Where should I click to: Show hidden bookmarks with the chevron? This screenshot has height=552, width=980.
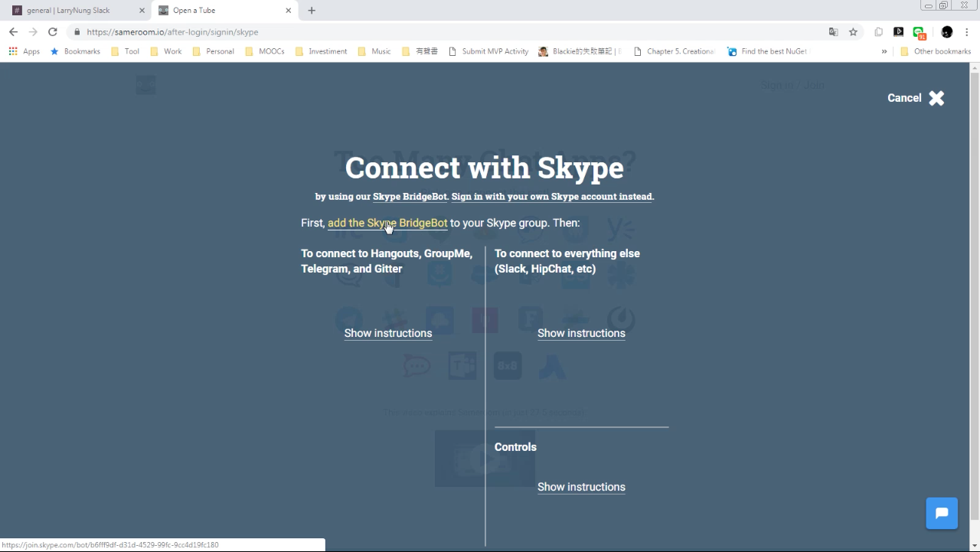click(x=884, y=51)
